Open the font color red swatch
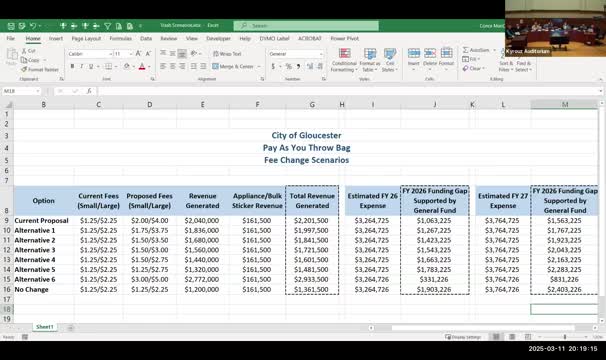This screenshot has width=606, height=360. coord(142,67)
